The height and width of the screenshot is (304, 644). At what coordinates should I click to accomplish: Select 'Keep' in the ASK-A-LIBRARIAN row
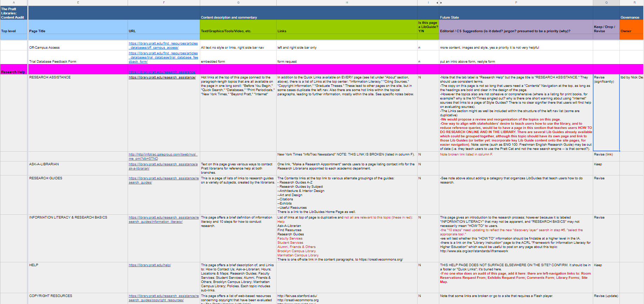click(606, 168)
